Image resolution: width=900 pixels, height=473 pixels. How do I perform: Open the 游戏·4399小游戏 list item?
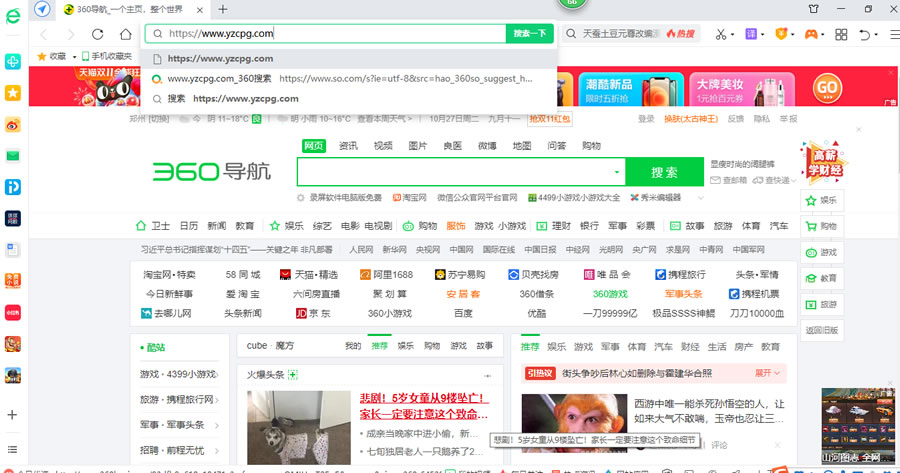(179, 374)
